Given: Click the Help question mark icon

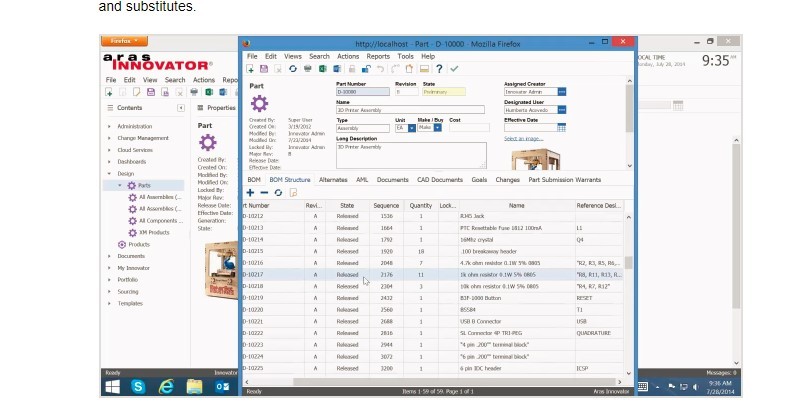Looking at the screenshot, I should coord(439,69).
